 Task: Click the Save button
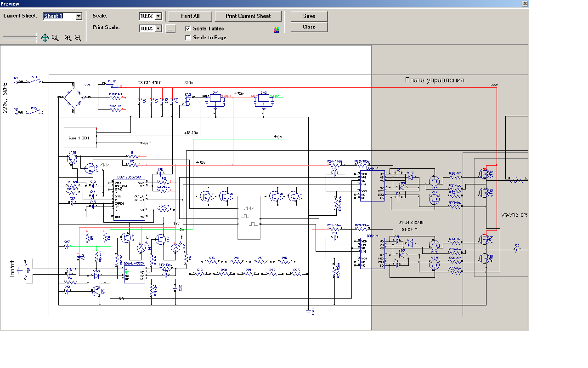pyautogui.click(x=309, y=16)
